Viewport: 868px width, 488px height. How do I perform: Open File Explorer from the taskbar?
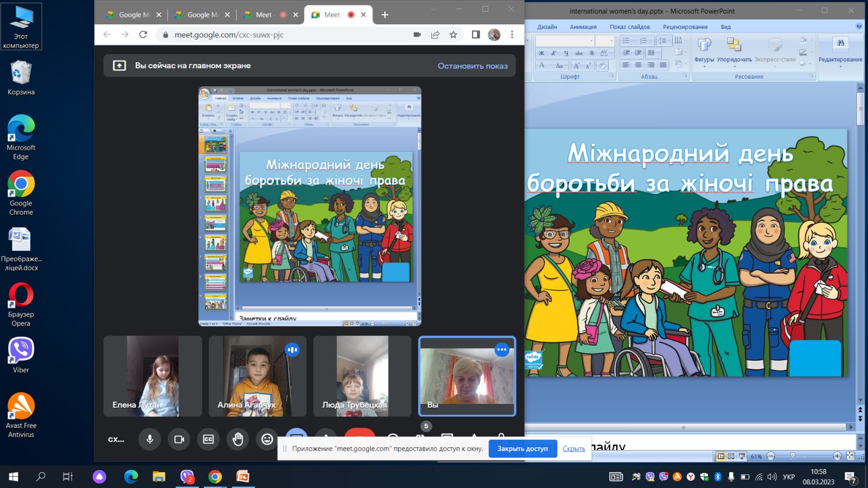tap(159, 477)
